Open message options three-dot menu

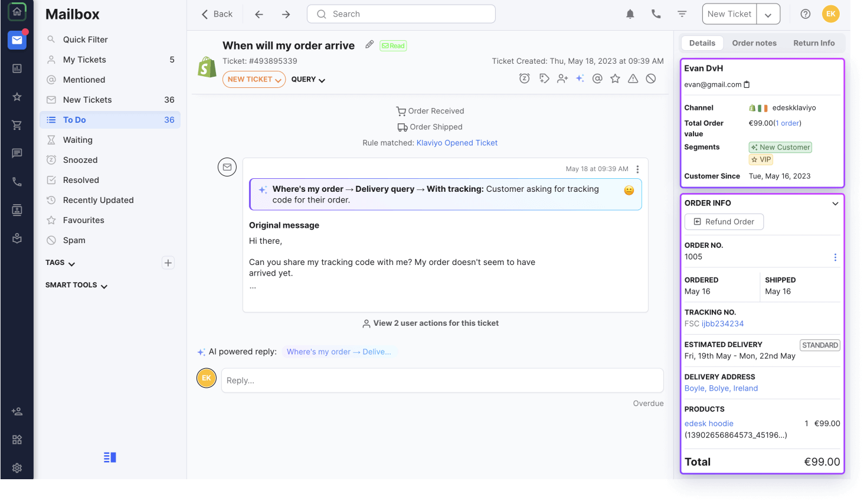coord(637,169)
